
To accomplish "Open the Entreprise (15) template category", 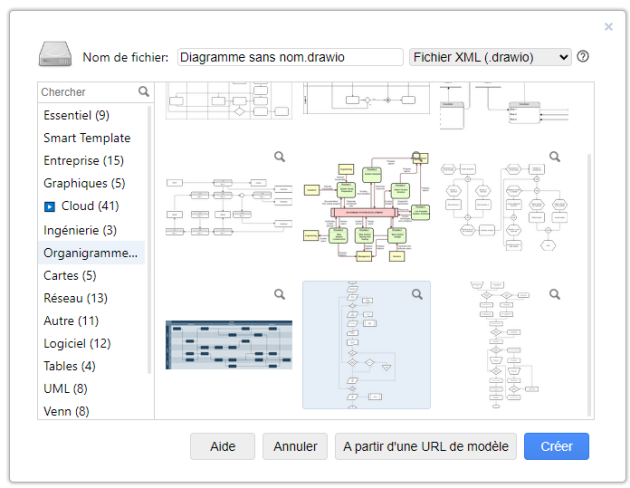I will (x=83, y=161).
